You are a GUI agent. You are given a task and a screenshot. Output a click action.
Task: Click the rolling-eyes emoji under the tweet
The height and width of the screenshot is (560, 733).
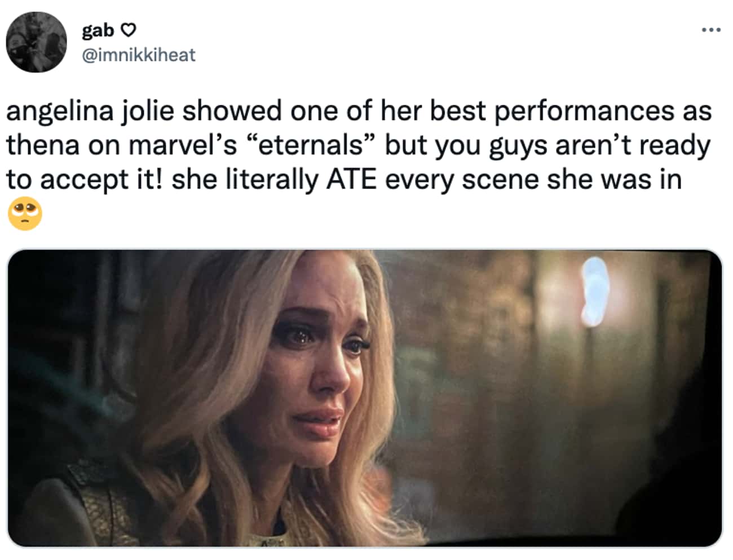[x=25, y=214]
